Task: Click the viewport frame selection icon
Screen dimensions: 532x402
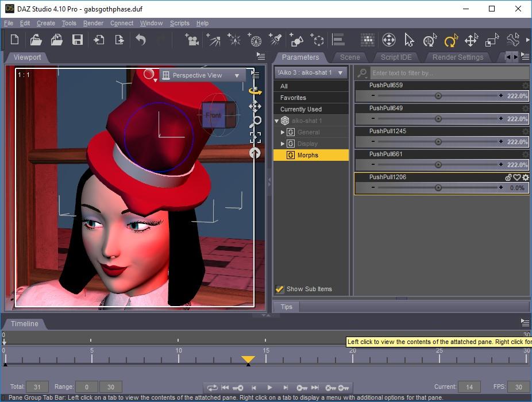Action: 255,137
